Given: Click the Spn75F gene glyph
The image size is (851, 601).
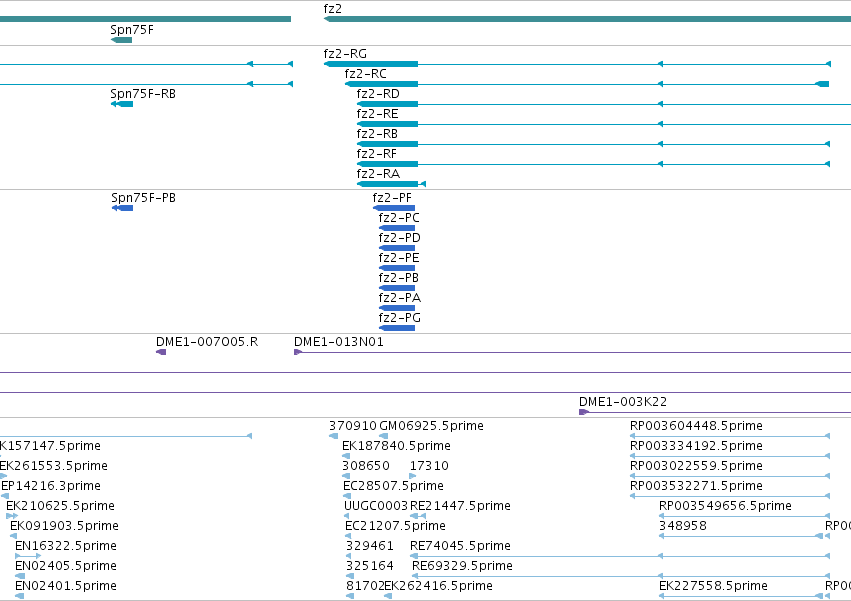Looking at the screenshot, I should pos(122,40).
